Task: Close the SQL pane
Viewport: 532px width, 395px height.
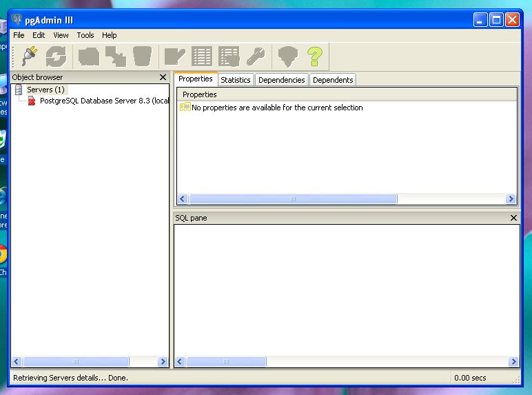Action: click(x=513, y=218)
